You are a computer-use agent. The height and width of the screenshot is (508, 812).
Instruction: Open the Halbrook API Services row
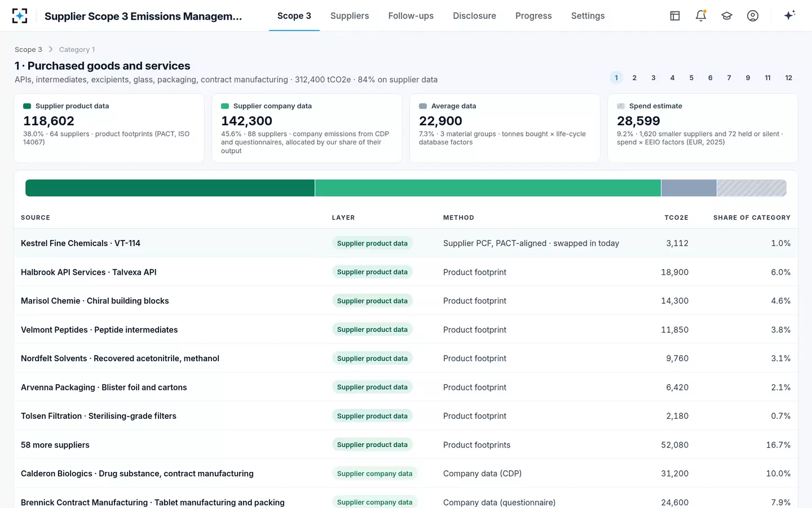[x=406, y=272]
